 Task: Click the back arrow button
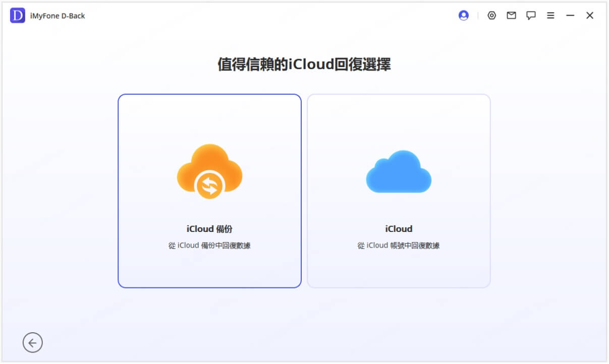point(33,342)
